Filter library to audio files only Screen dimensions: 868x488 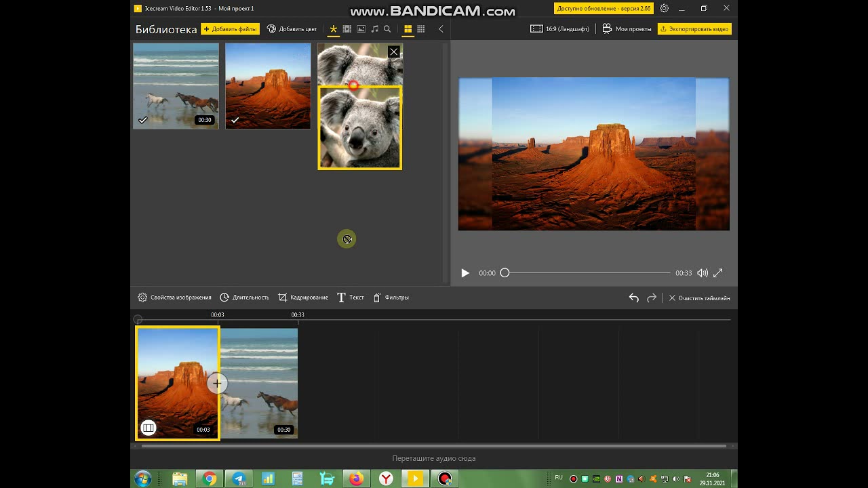click(374, 29)
